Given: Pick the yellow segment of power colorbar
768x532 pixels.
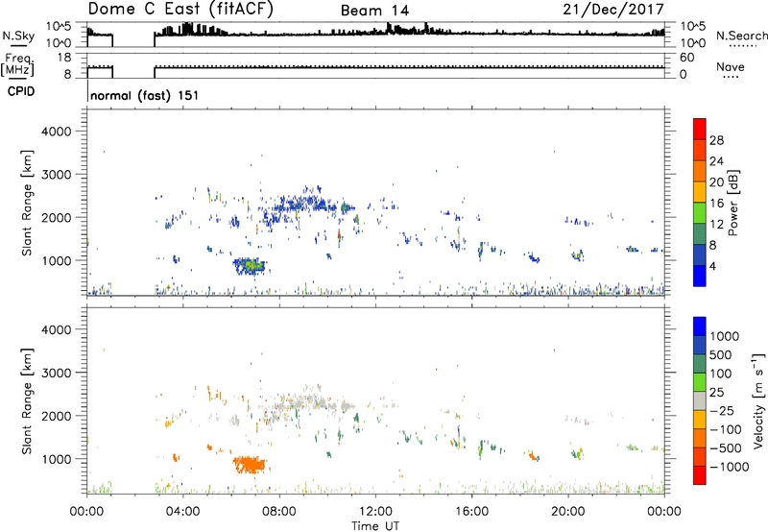Looking at the screenshot, I should [700, 192].
